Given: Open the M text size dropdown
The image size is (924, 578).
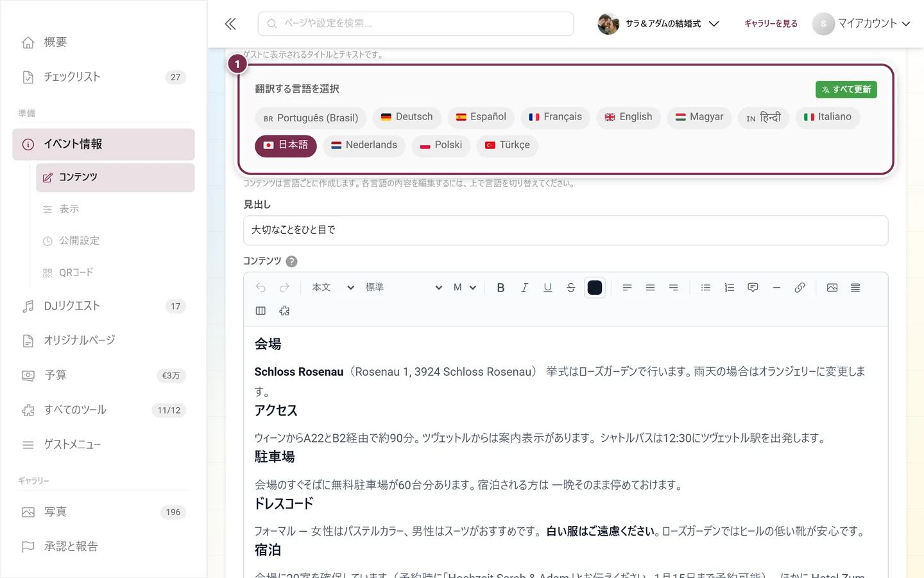Looking at the screenshot, I should [x=465, y=288].
